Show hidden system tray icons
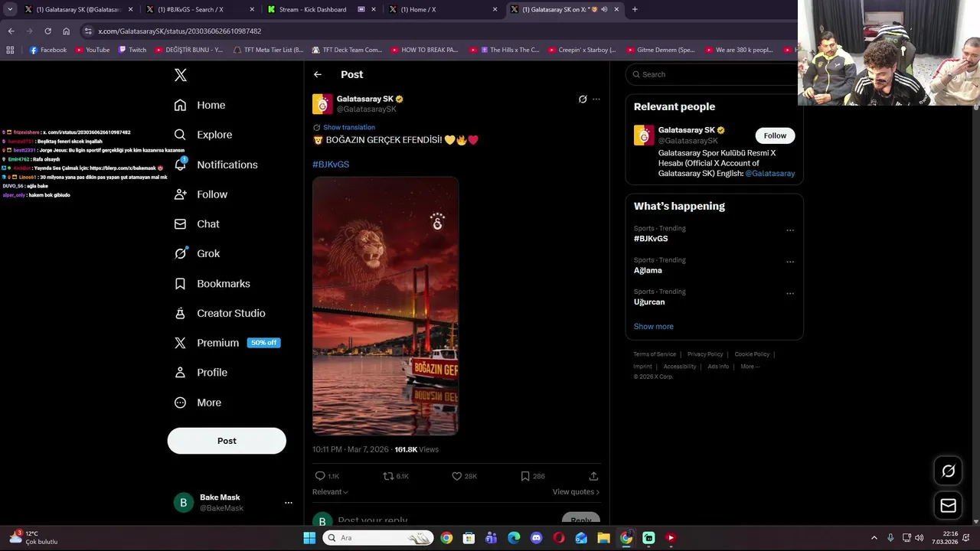980x551 pixels. (x=874, y=538)
